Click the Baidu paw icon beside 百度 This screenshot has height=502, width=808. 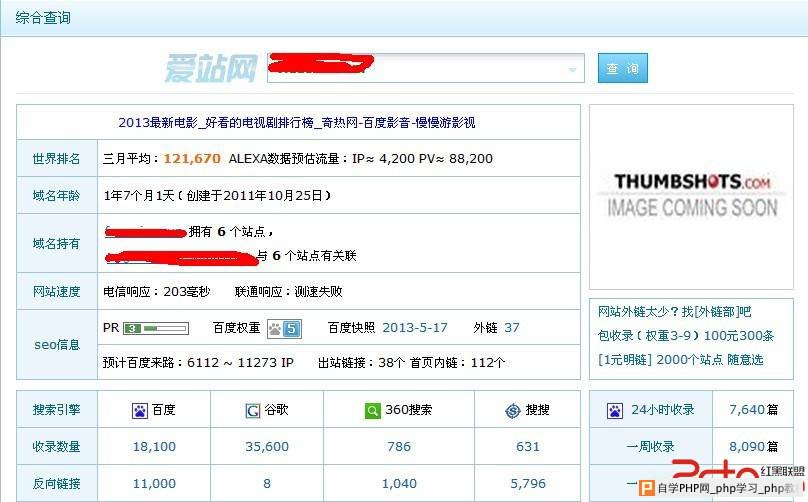coord(140,410)
